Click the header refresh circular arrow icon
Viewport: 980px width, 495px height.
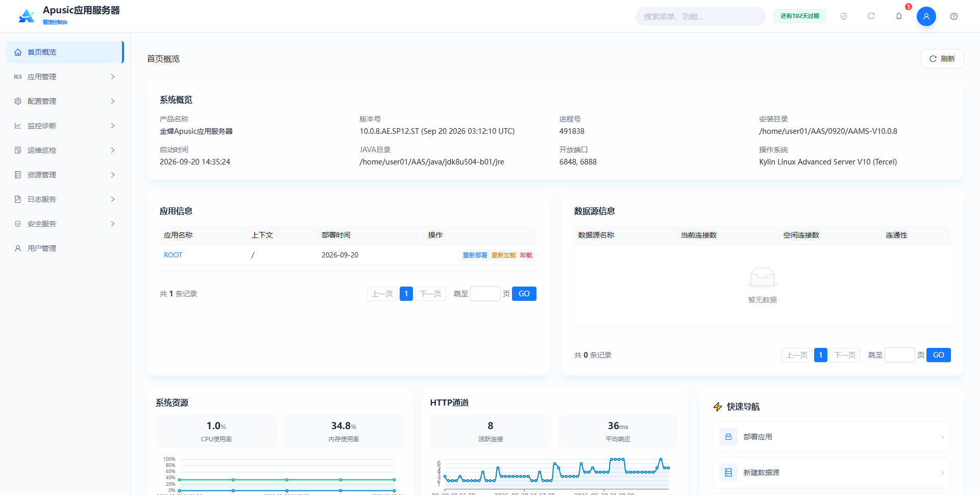(x=871, y=16)
